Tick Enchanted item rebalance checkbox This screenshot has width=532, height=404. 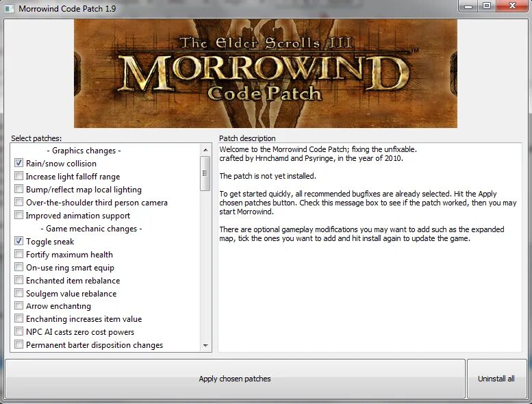(x=18, y=280)
